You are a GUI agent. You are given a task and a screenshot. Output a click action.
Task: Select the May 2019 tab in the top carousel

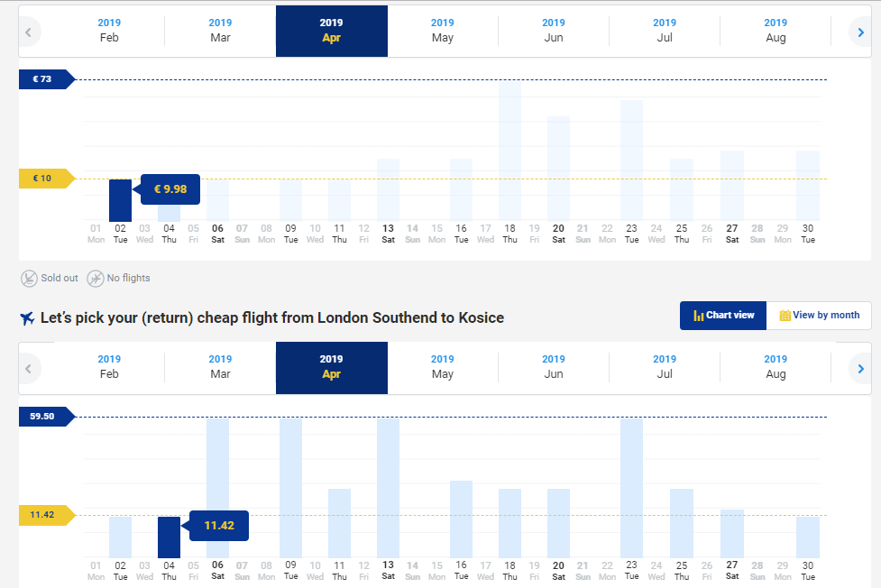[442, 31]
